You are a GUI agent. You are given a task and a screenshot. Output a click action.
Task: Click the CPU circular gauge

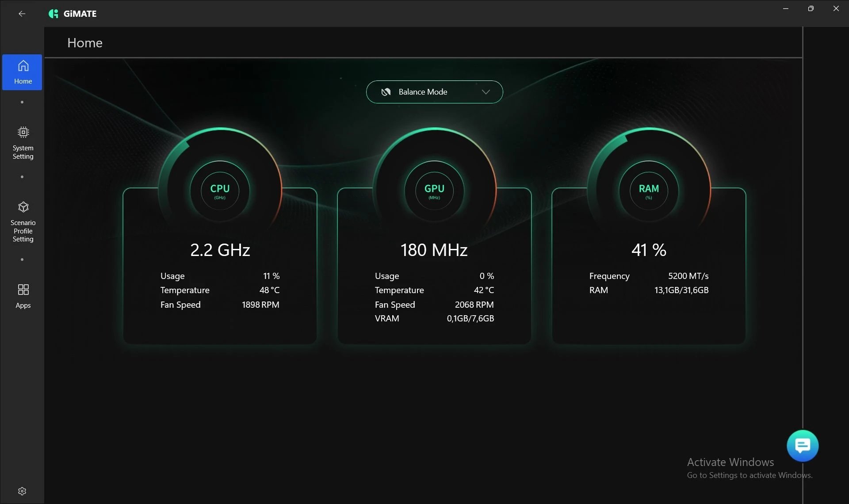coord(220,191)
